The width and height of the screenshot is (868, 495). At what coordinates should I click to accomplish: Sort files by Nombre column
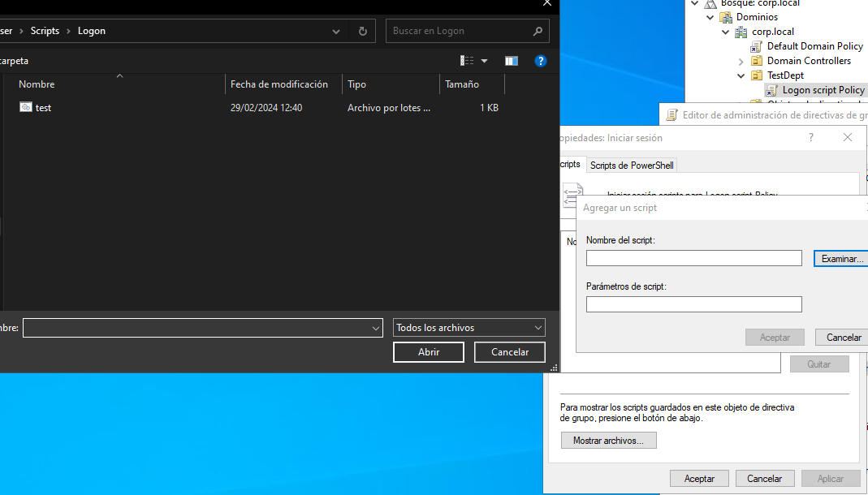[x=114, y=84]
